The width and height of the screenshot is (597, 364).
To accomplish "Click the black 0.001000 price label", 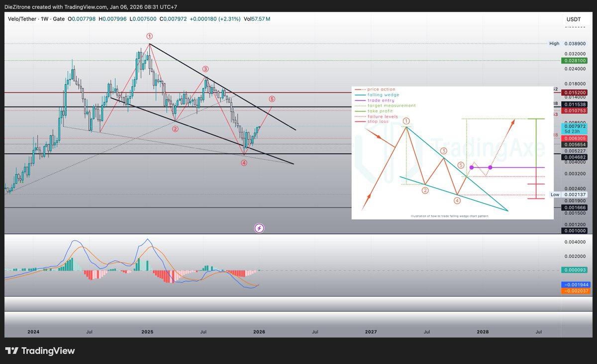I will point(573,231).
